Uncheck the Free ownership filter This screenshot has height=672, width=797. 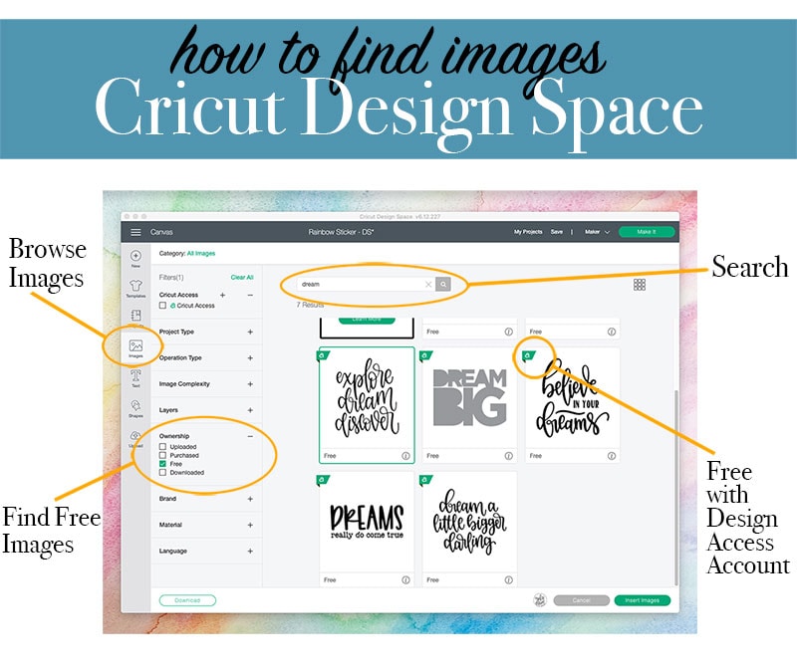tap(162, 464)
